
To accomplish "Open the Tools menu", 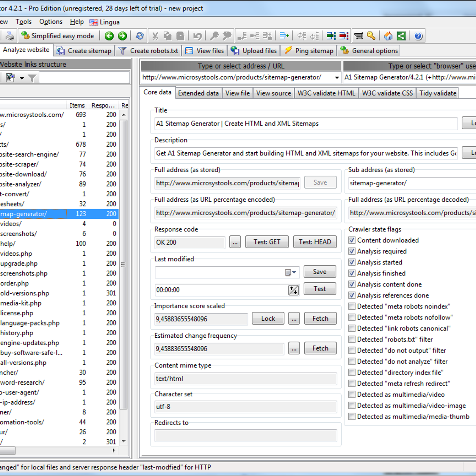I will (24, 22).
